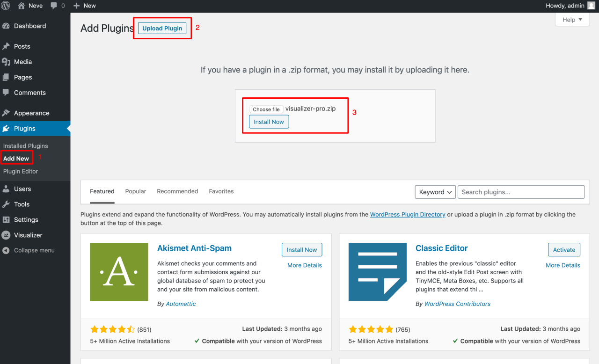Click the Upload Plugin button
The image size is (599, 364).
162,28
